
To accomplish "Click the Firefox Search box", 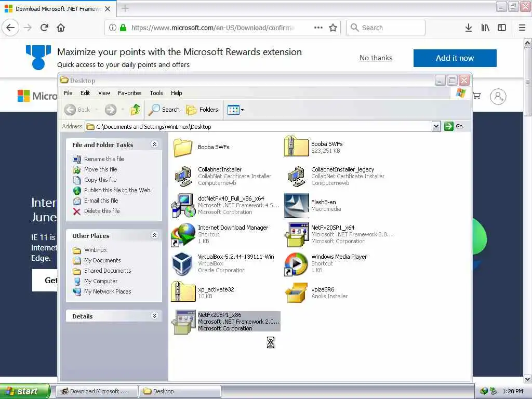I will coord(385,28).
